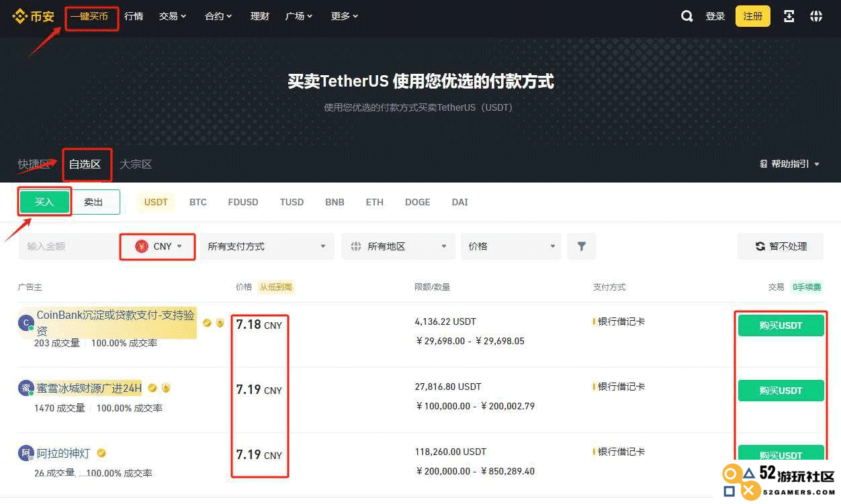The width and height of the screenshot is (841, 504).
Task: Click the CNY currency yuan icon
Action: pyautogui.click(x=142, y=246)
